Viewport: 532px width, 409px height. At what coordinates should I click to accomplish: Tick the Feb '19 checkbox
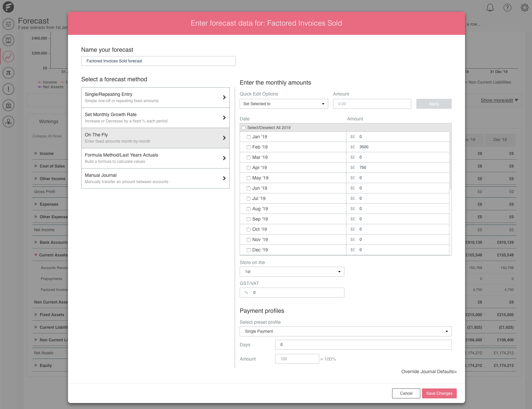coord(249,147)
